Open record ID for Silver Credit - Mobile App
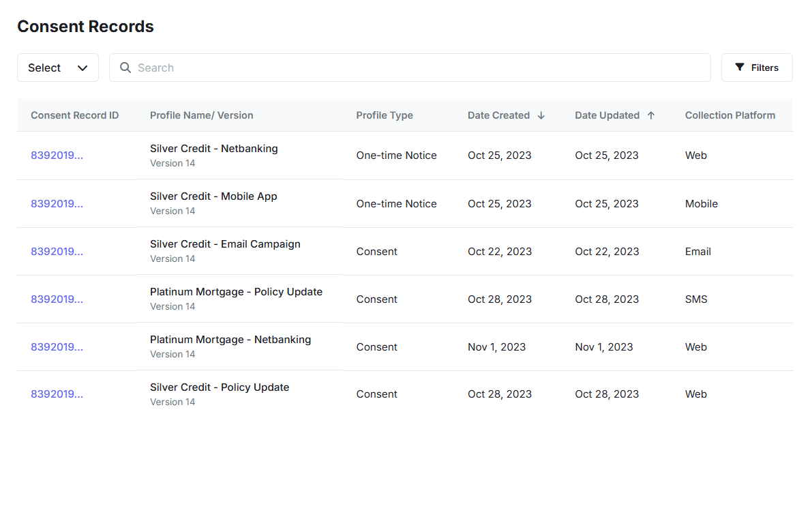Image resolution: width=812 pixels, height=530 pixels. point(57,203)
